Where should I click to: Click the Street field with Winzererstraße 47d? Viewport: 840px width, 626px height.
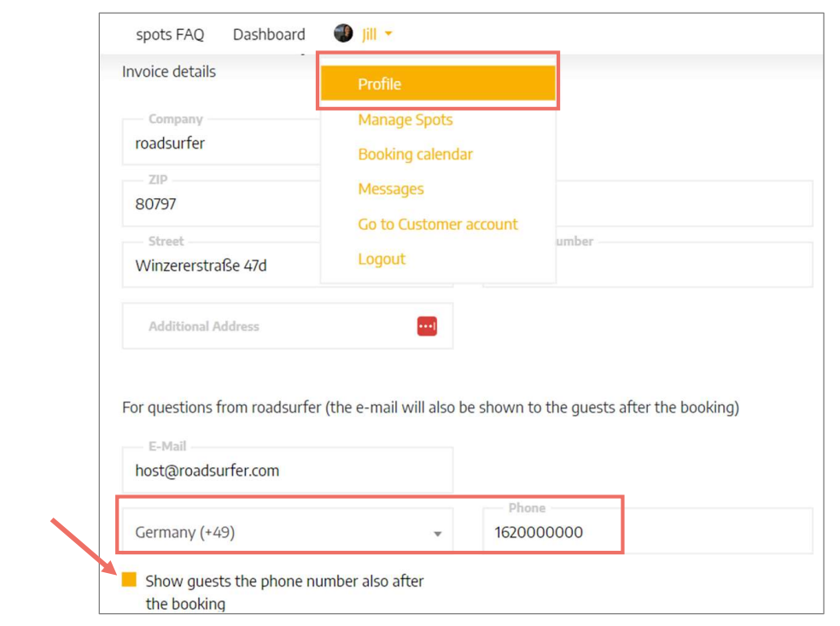(x=221, y=265)
